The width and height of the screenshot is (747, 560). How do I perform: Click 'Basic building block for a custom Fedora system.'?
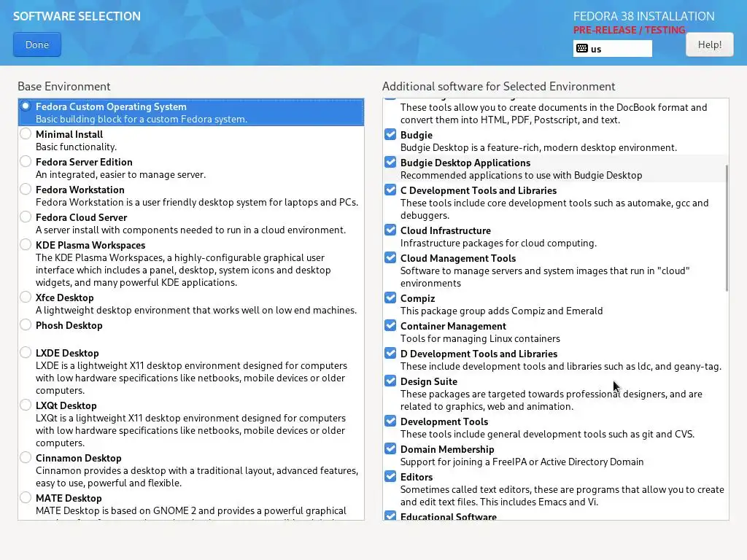click(x=142, y=119)
